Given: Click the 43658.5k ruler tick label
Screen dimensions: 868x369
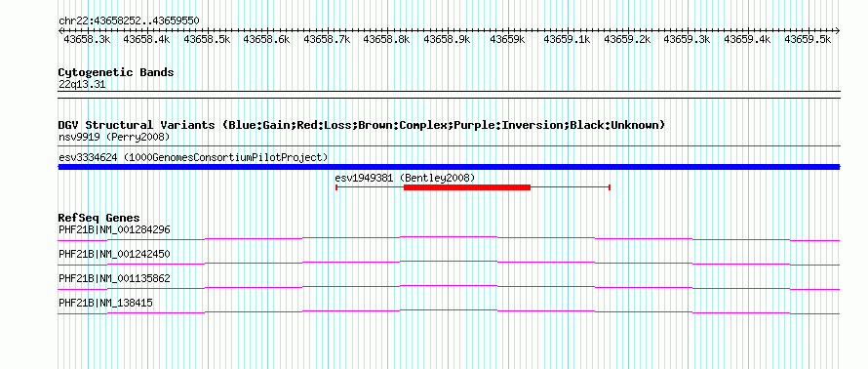Looking at the screenshot, I should [x=207, y=39].
